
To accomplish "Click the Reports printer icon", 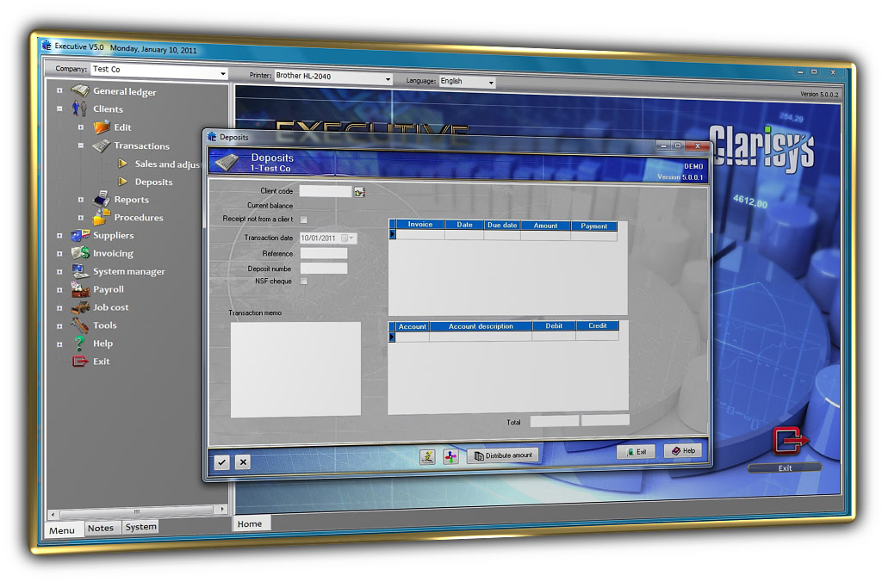I will point(102,198).
